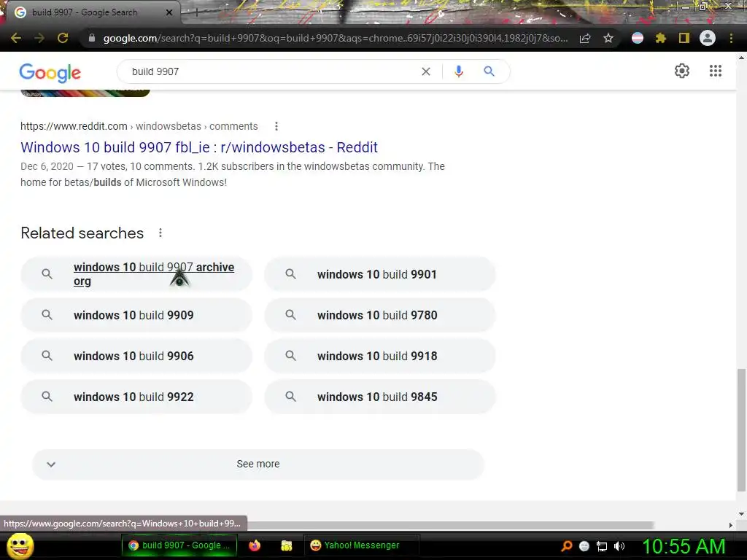Search 'windows 10 build 9907 archive org'
The height and width of the screenshot is (560, 747).
pos(136,274)
